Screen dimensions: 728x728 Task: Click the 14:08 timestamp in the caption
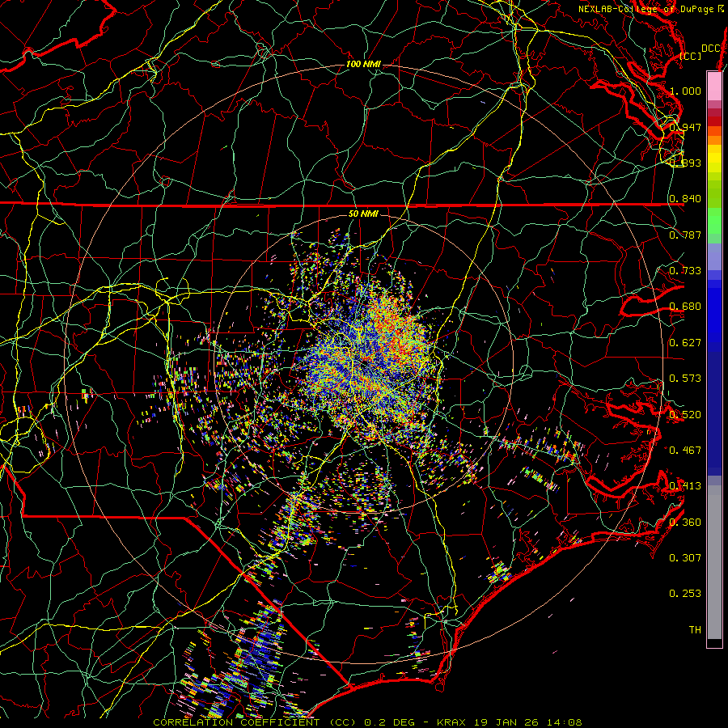coord(564,722)
